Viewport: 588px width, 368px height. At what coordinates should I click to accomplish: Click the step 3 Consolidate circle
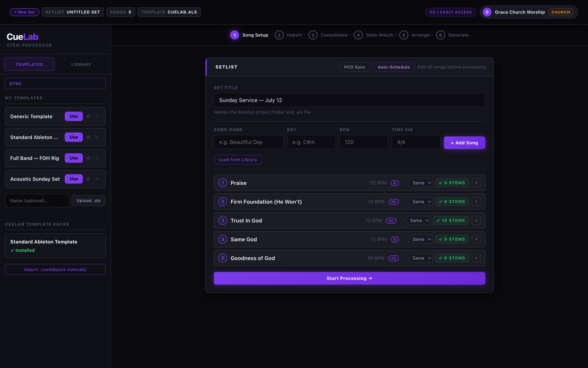coord(313,35)
